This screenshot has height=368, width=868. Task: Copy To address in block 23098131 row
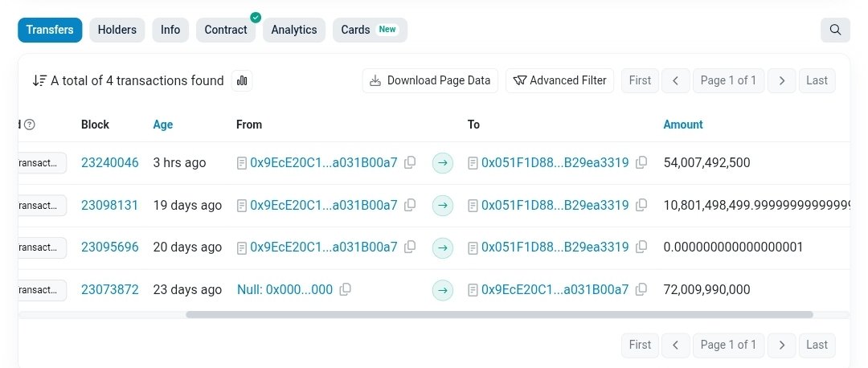pos(641,206)
